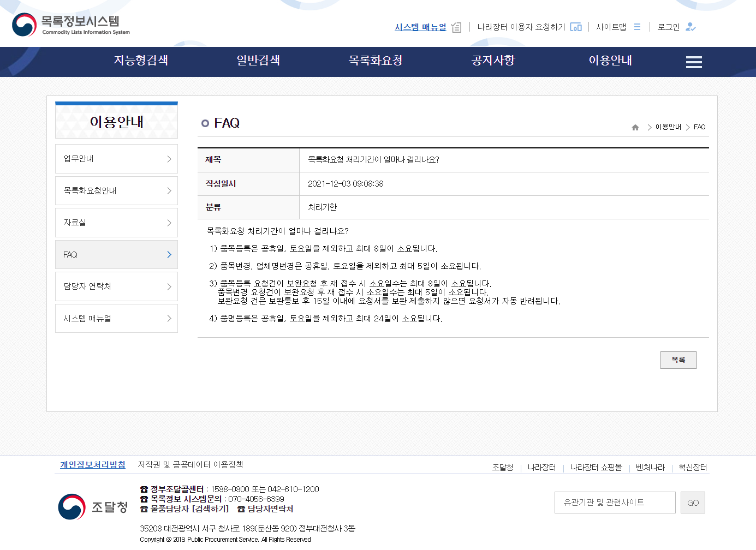Open the 일반검색 menu
Viewport: 756px width, 550px height.
tap(258, 61)
